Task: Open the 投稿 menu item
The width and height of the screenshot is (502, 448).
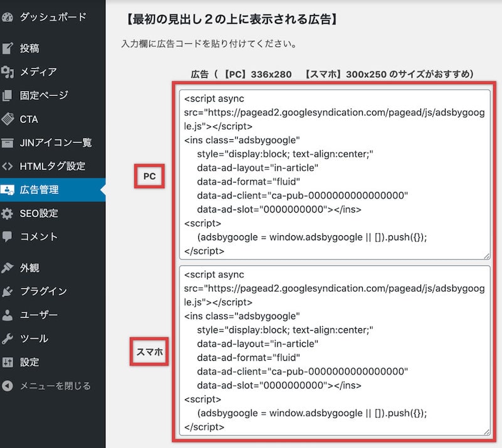Action: pos(29,48)
